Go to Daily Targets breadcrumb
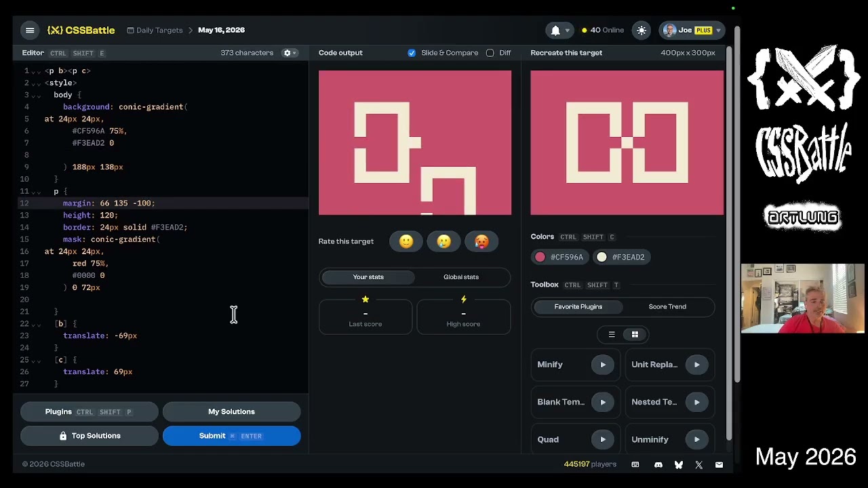Viewport: 868px width, 488px height. (155, 30)
